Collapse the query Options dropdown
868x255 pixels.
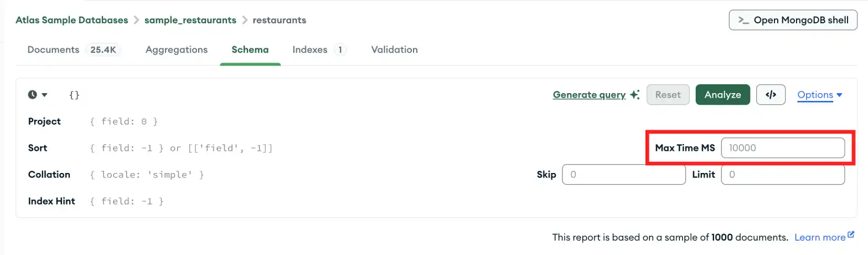(820, 95)
